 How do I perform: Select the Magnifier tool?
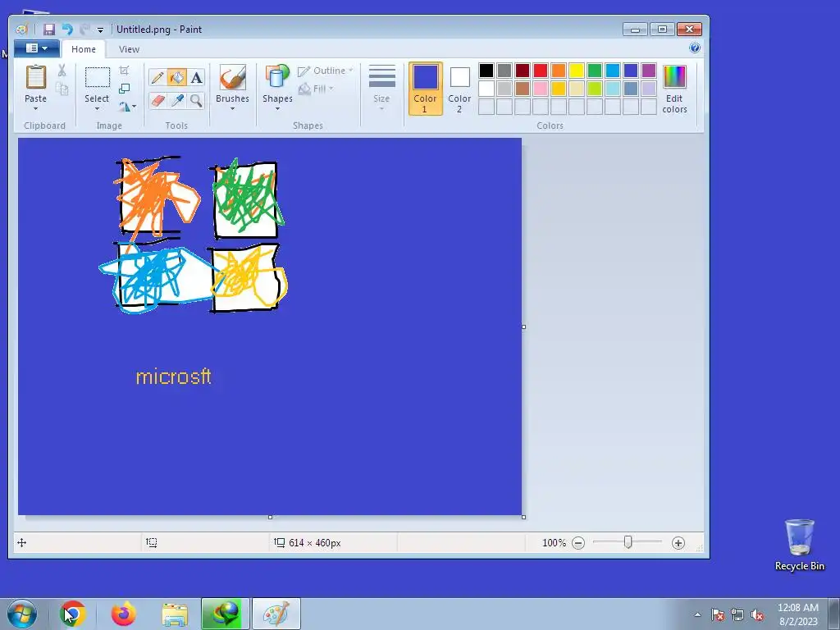197,100
